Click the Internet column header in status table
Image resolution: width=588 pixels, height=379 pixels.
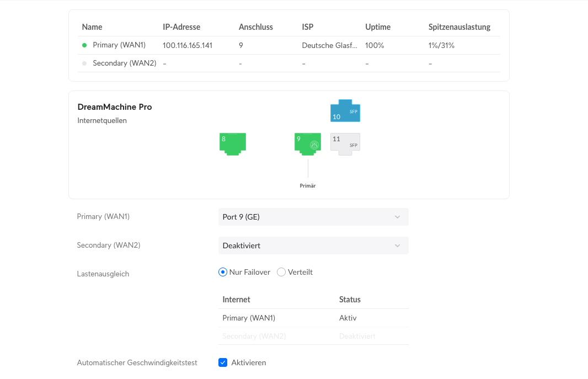coord(236,300)
